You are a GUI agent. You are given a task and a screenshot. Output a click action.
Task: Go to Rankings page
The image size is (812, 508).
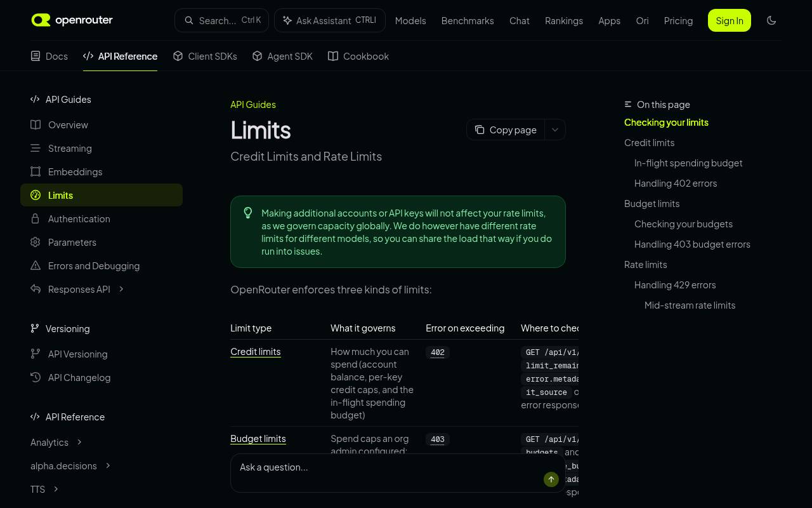click(x=564, y=20)
